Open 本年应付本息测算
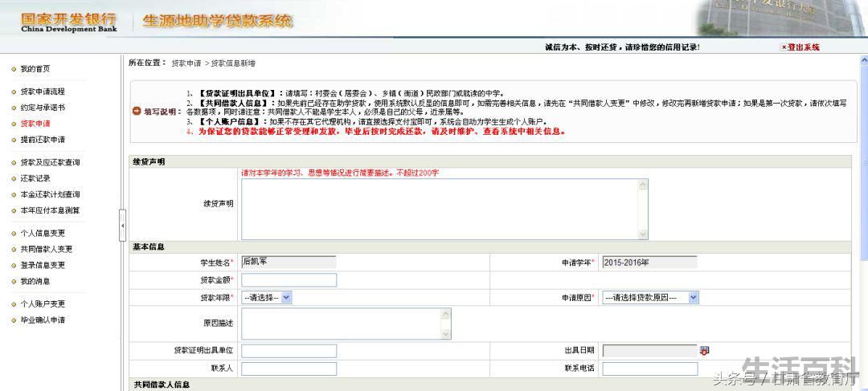868x391 pixels. click(50, 210)
